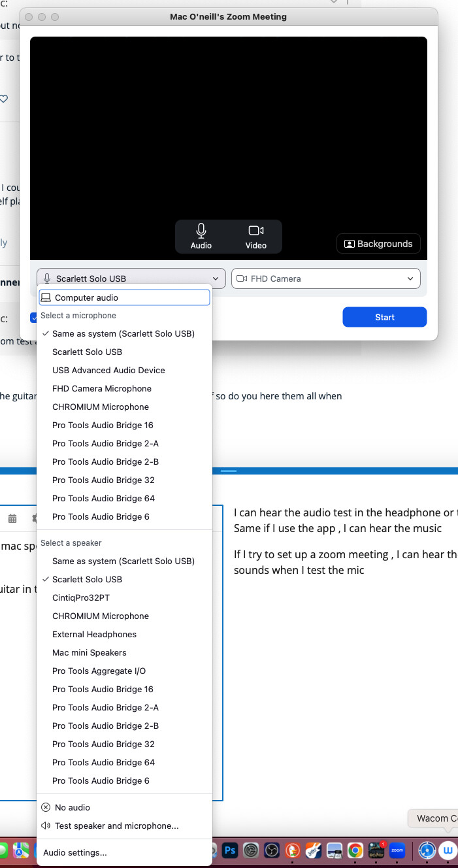Click the editor split divider handle
Image resolution: width=458 pixels, height=868 pixels.
[x=229, y=471]
